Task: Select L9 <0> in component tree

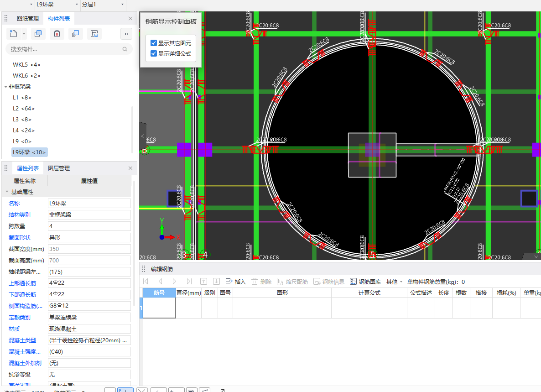Action: (22, 141)
